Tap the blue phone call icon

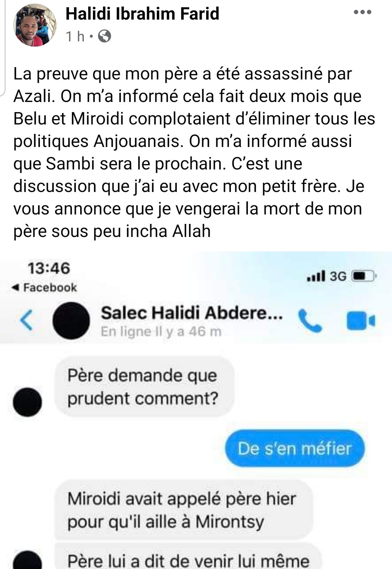(x=310, y=320)
